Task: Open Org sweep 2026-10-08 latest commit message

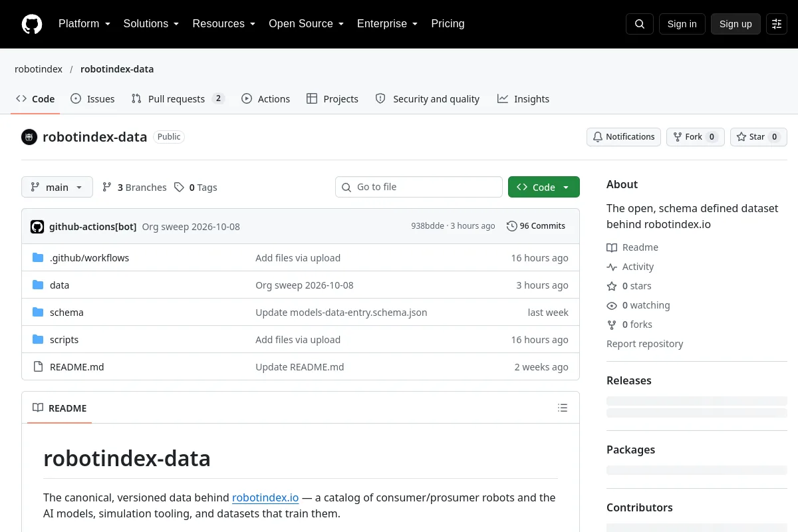Action: coord(191,227)
